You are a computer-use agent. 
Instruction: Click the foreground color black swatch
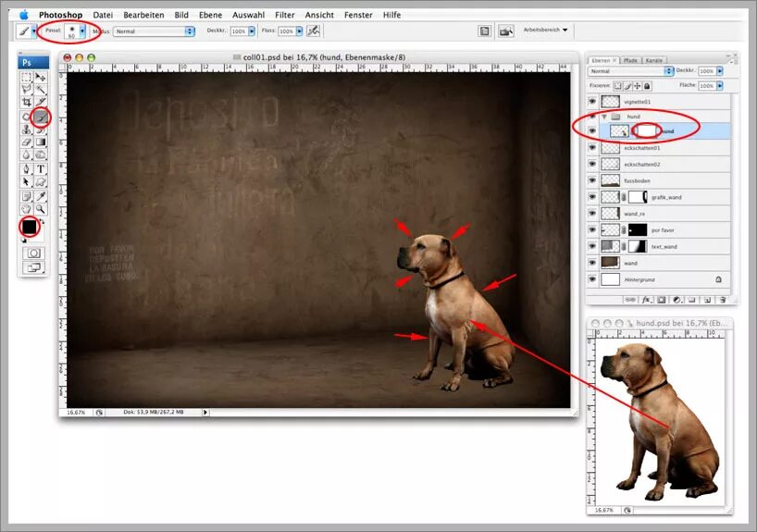tap(29, 226)
